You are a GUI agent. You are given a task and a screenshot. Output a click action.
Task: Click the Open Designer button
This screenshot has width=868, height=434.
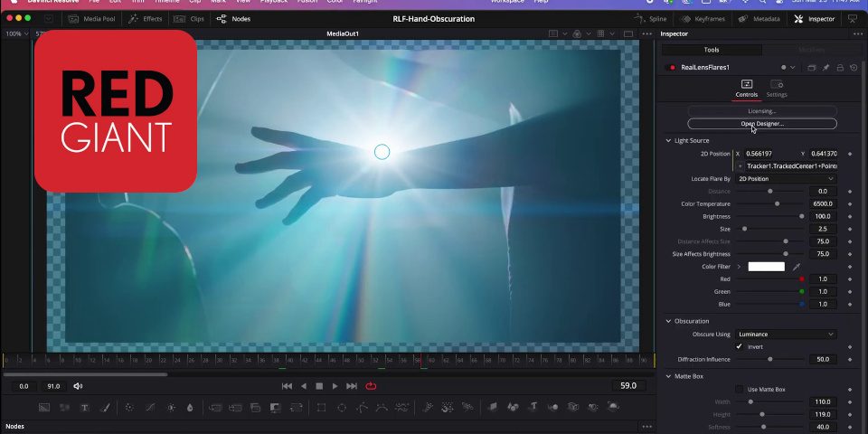coord(762,124)
